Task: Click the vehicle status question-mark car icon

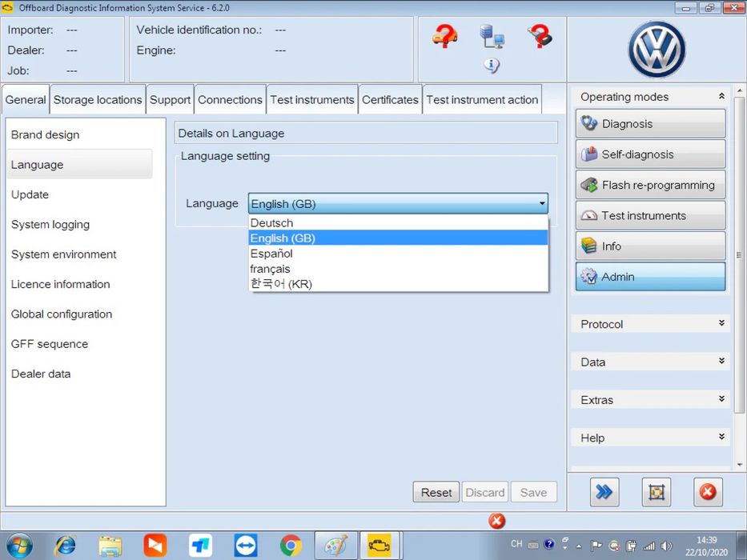Action: 445,36
